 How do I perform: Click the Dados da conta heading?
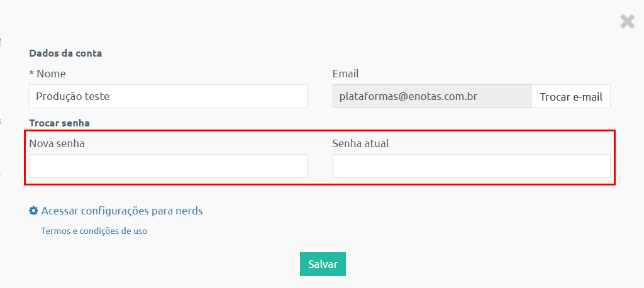65,53
